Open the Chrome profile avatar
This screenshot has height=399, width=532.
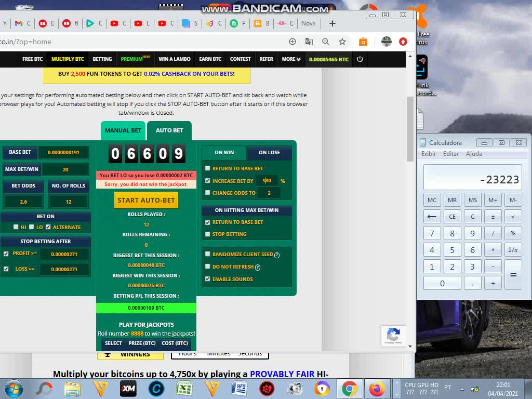coord(387,42)
